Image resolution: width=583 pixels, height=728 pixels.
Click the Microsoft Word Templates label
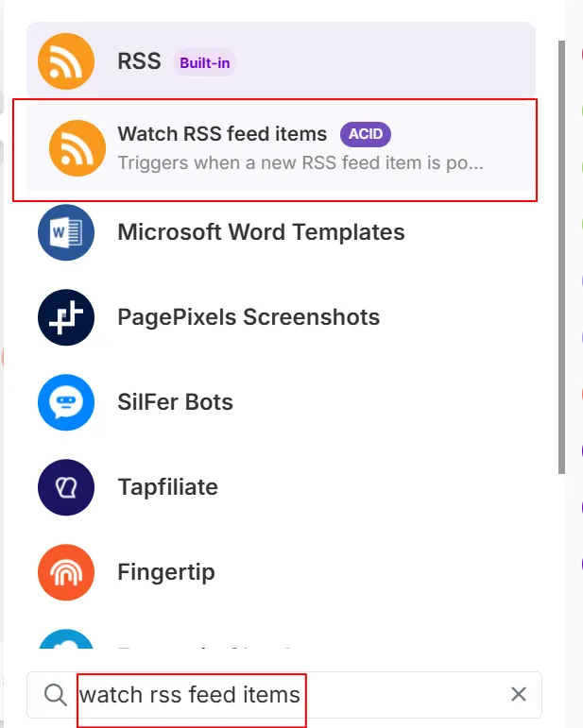tap(261, 232)
